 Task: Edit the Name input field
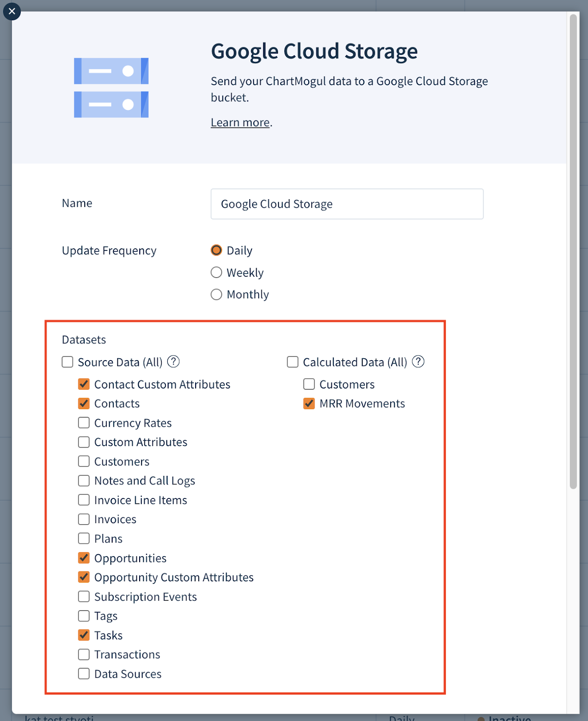click(x=347, y=204)
